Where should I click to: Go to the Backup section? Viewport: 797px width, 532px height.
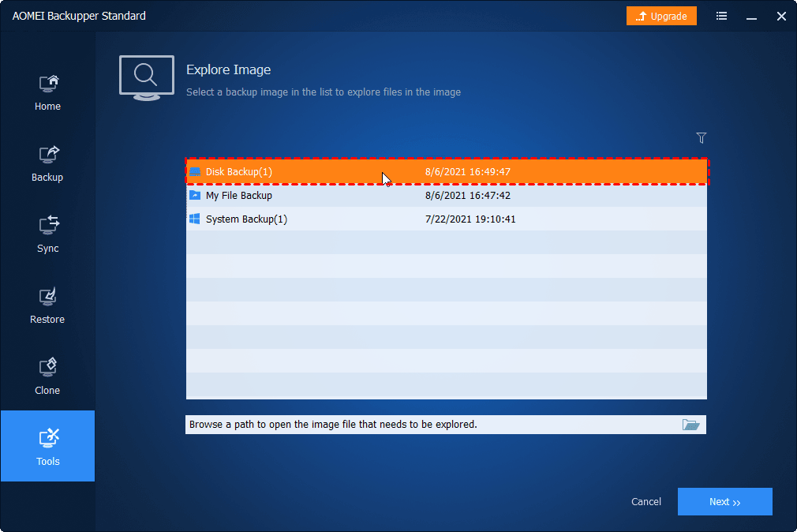pyautogui.click(x=47, y=163)
